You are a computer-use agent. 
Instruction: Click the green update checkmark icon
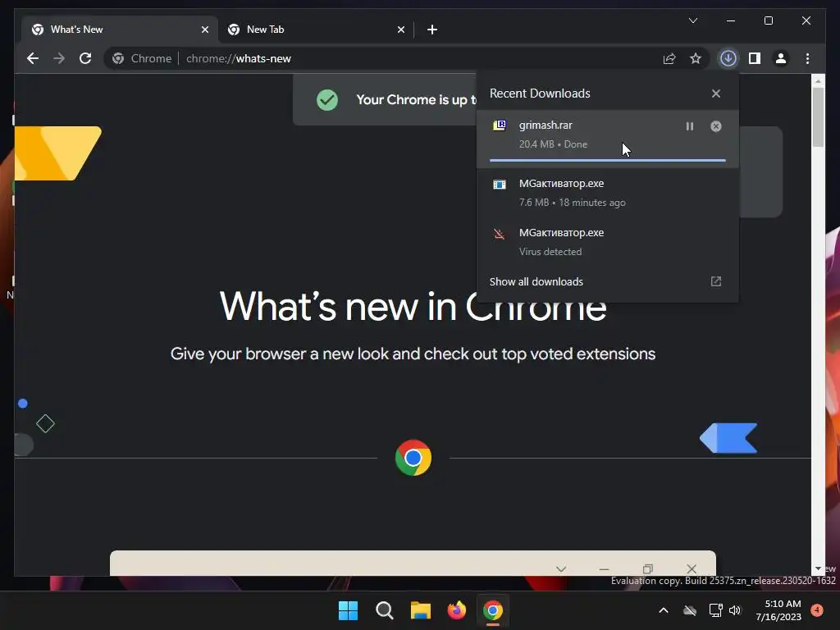(327, 99)
